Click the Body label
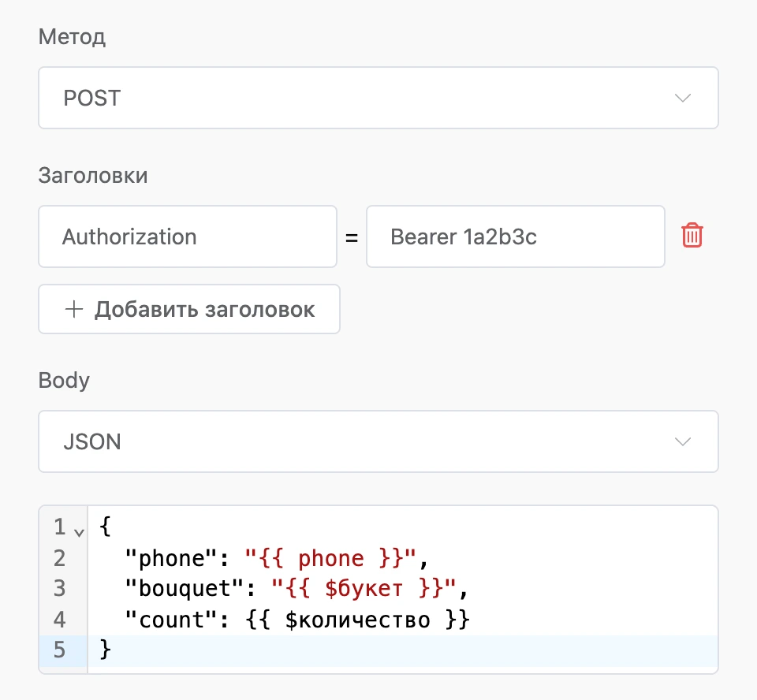 point(64,381)
